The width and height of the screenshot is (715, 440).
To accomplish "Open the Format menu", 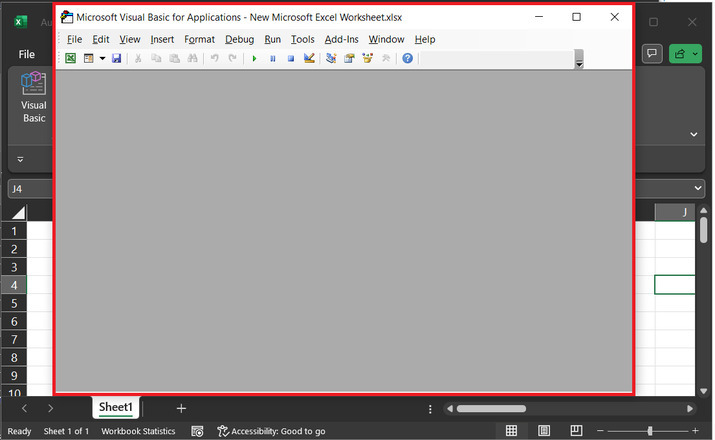I will (x=199, y=40).
